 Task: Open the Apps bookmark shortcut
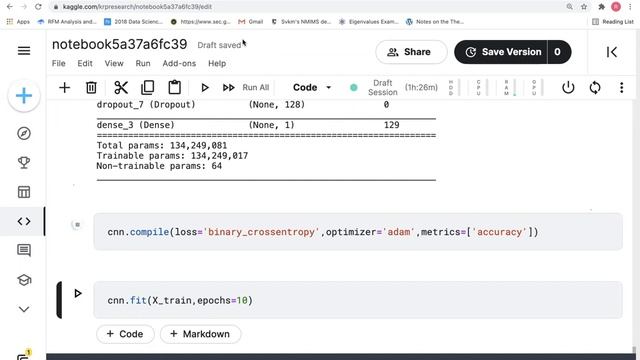pyautogui.click(x=18, y=22)
